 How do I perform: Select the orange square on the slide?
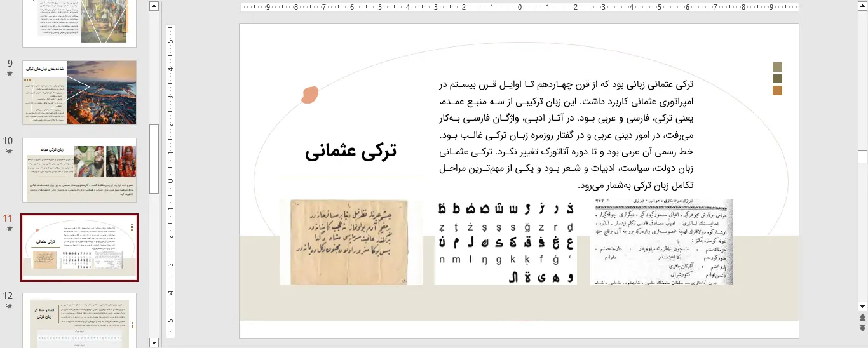[x=777, y=91]
